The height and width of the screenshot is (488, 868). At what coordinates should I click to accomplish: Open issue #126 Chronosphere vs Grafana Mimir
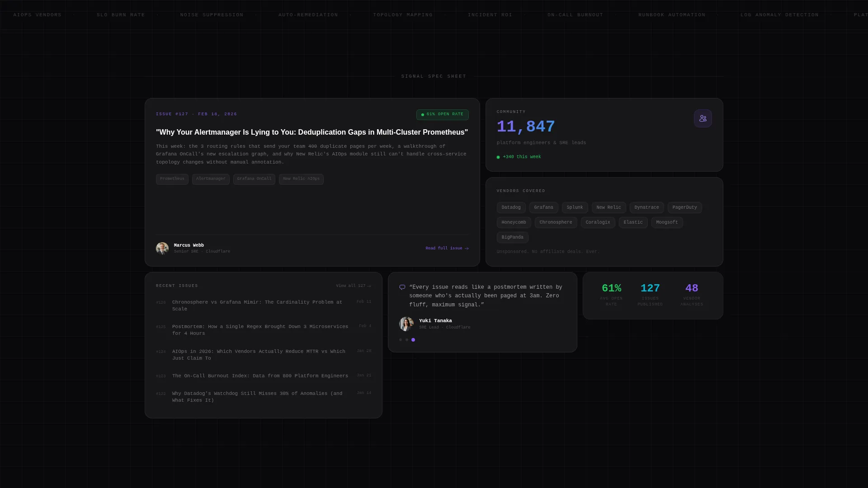click(264, 306)
